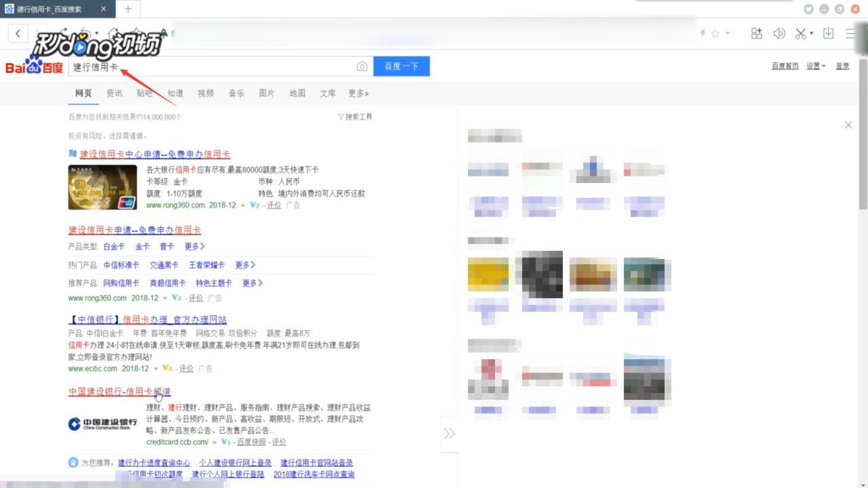Expand 更多 in 产品类型 row
This screenshot has height=488, width=868.
point(195,247)
